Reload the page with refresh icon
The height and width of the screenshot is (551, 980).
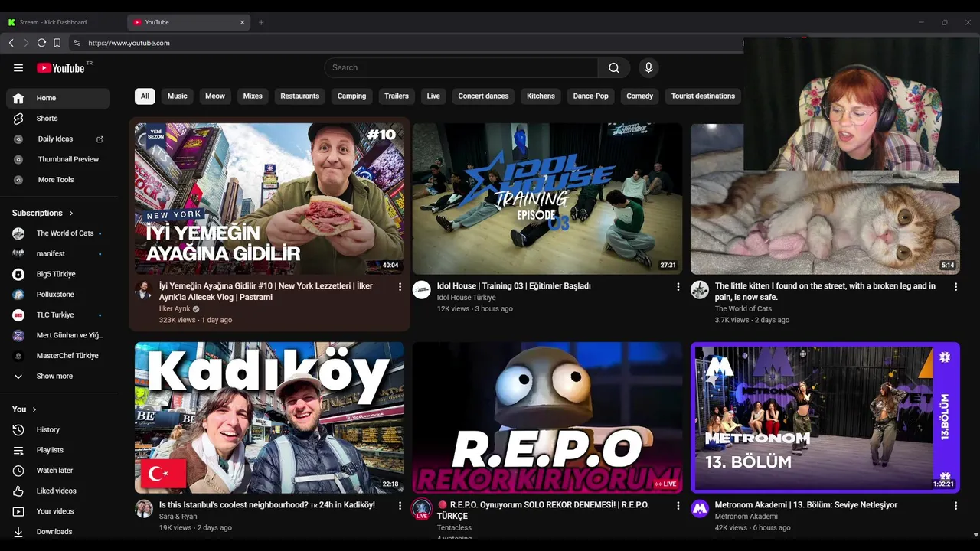(x=41, y=43)
